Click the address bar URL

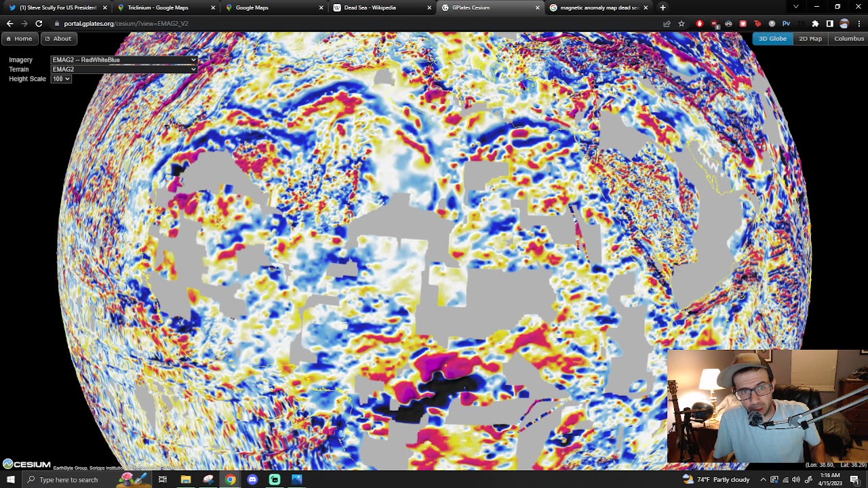coord(126,24)
